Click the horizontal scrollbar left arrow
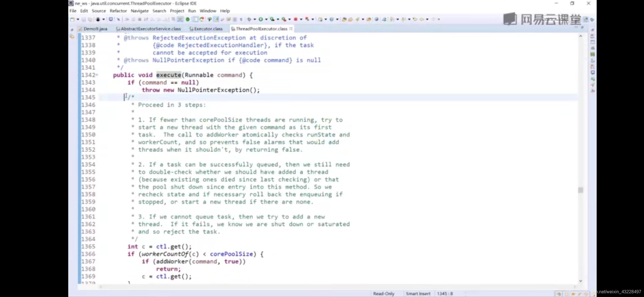The image size is (644, 297). [x=101, y=287]
